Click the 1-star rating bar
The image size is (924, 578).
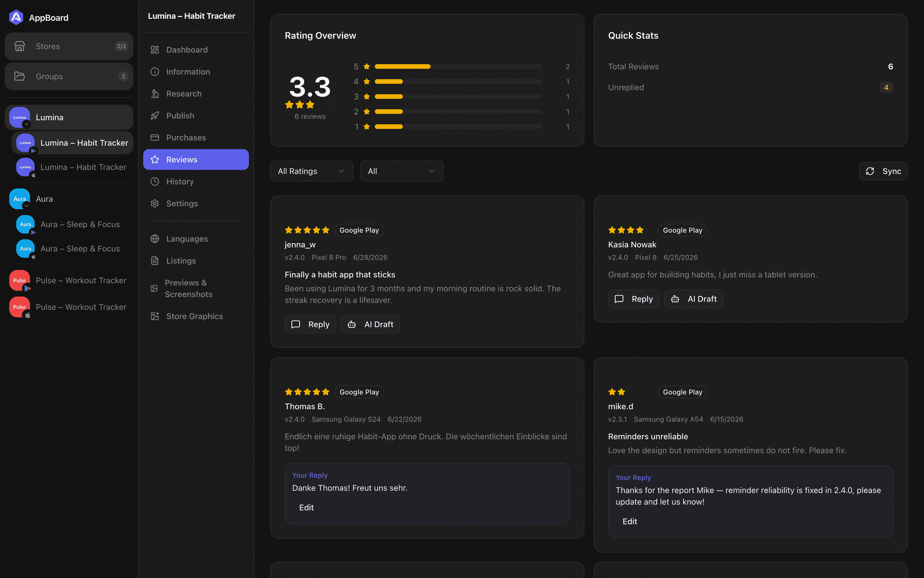(458, 127)
